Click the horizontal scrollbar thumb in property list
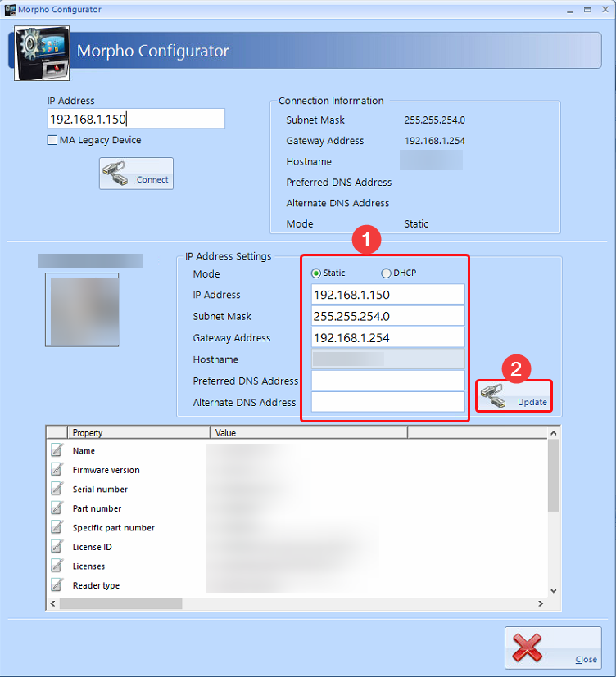 click(x=121, y=603)
